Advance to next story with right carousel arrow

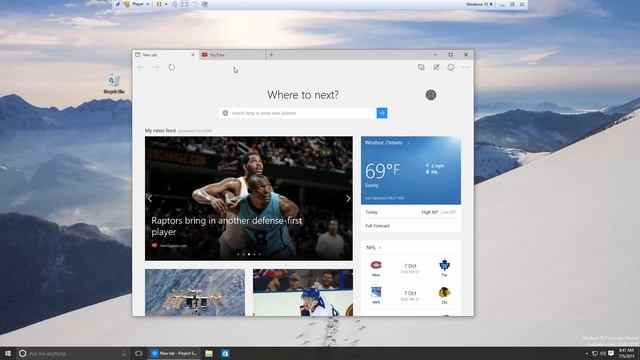point(348,198)
